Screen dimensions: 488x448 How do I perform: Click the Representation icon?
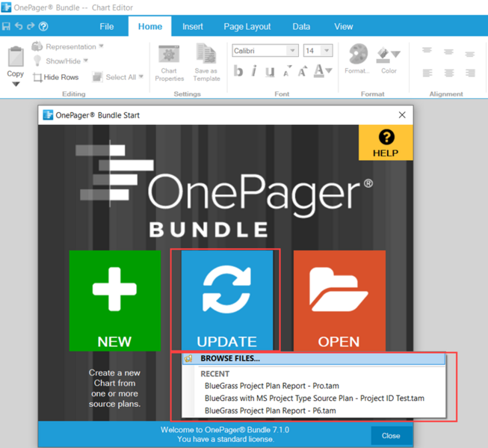tap(37, 46)
